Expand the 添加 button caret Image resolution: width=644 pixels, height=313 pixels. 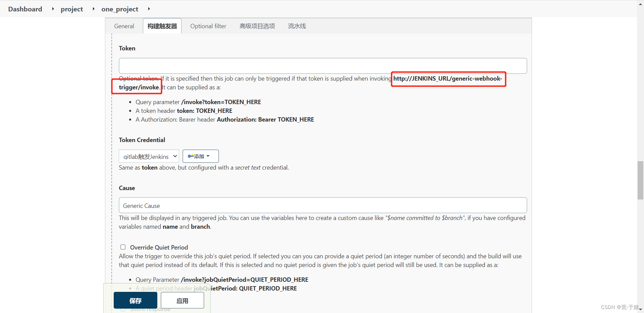[208, 156]
